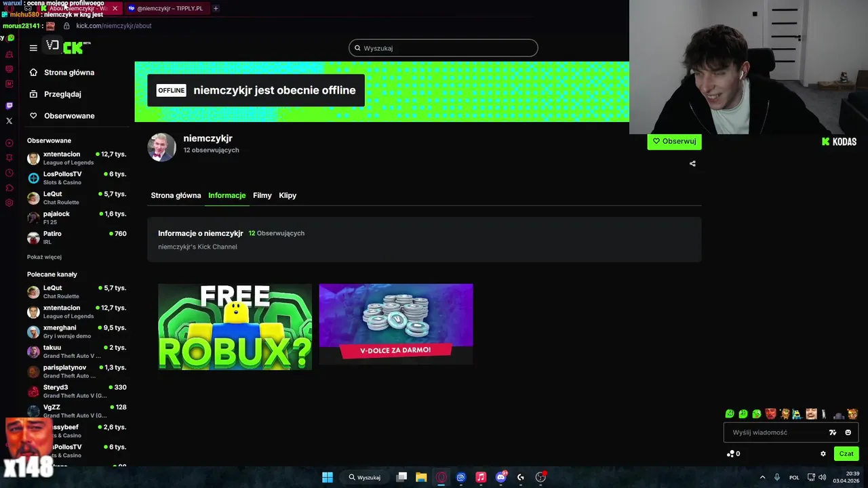The image size is (868, 488).
Task: Open Patiro IRL channel in sidebar
Action: click(x=77, y=237)
